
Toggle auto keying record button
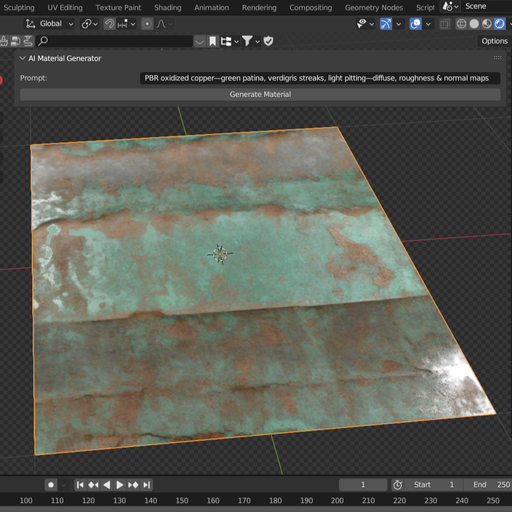click(x=51, y=485)
